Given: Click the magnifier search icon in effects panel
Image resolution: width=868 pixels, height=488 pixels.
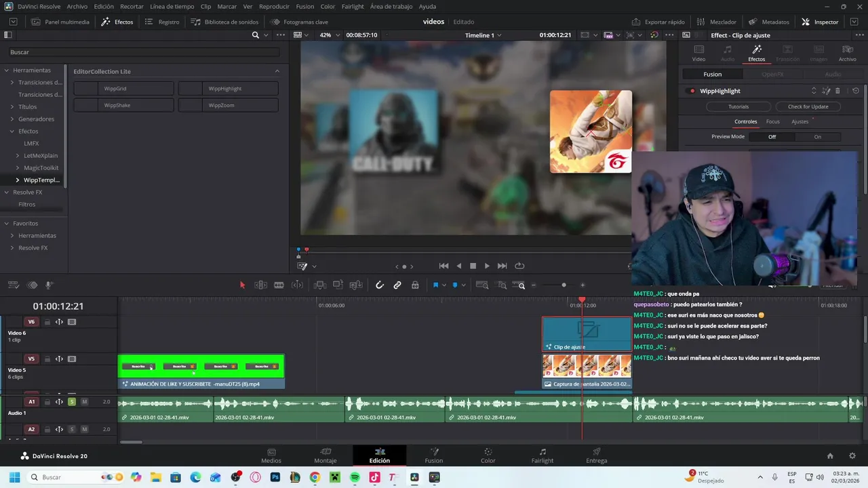Looking at the screenshot, I should click(x=255, y=35).
